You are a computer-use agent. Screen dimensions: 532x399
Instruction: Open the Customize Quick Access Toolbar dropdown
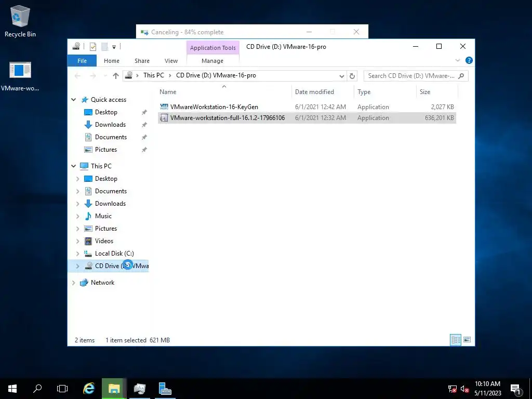pos(114,47)
